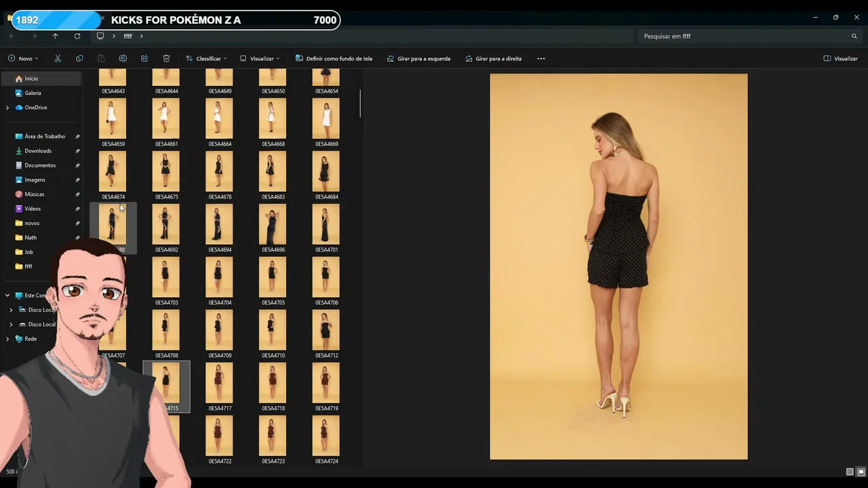Click Girar para a direita
The width and height of the screenshot is (868, 488).
click(494, 58)
